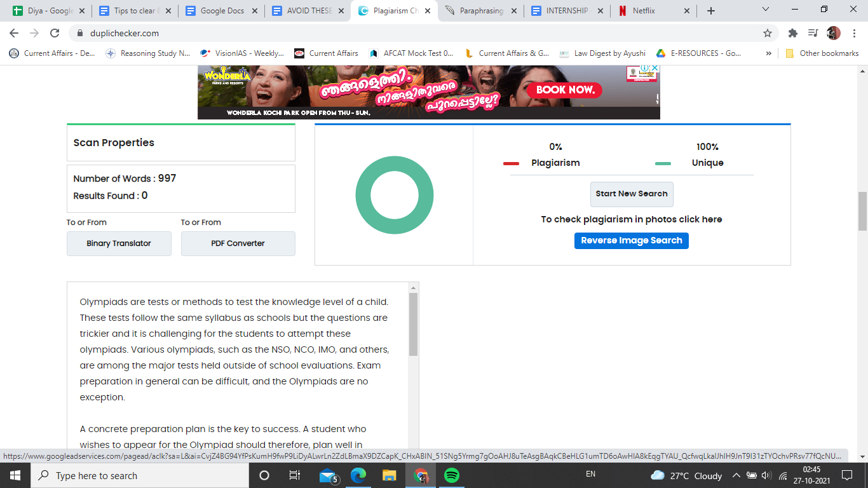Click the browser reload page icon
The width and height of the screenshot is (868, 488).
55,33
